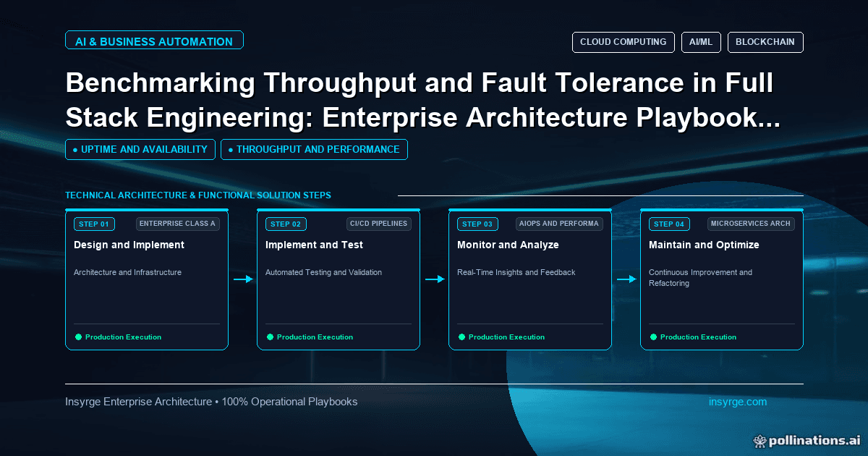Viewport: 868px width, 456px height.
Task: Select the Blockchain tag
Action: click(765, 42)
